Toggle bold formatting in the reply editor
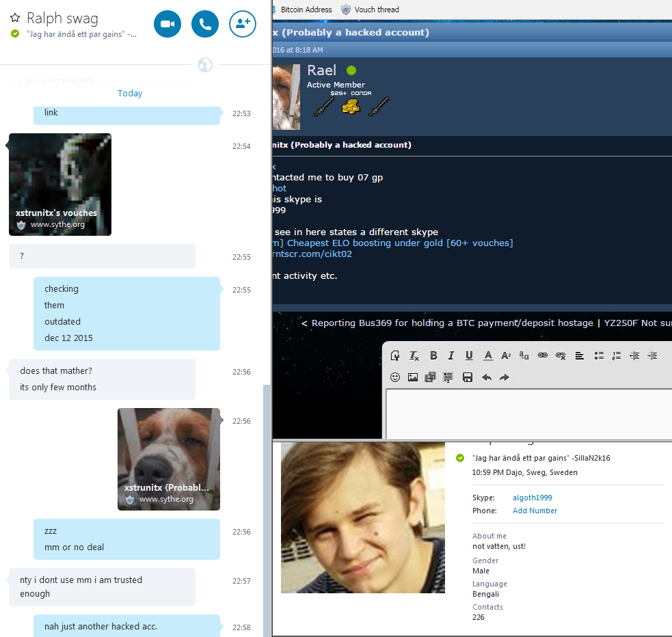Image resolution: width=672 pixels, height=637 pixels. tap(433, 355)
